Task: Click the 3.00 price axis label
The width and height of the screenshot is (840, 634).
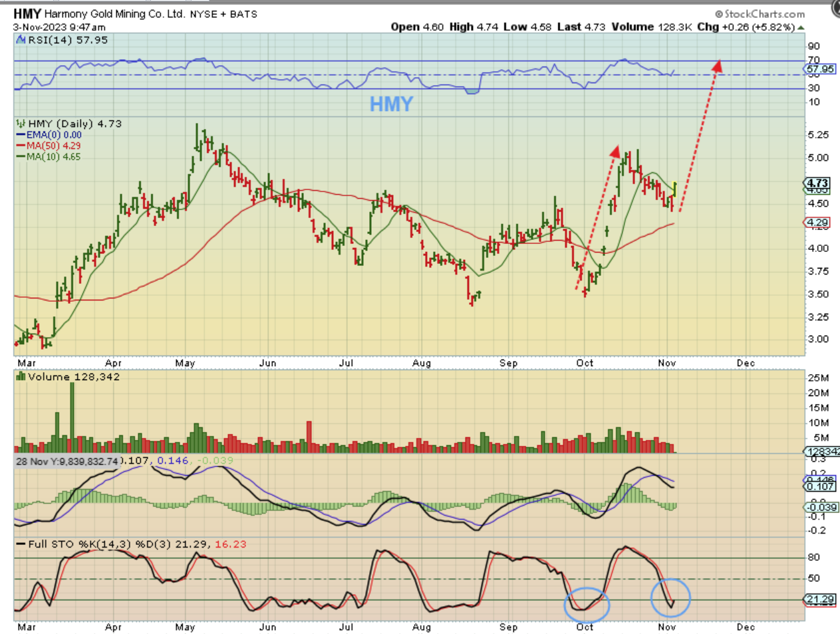Action: pos(818,339)
